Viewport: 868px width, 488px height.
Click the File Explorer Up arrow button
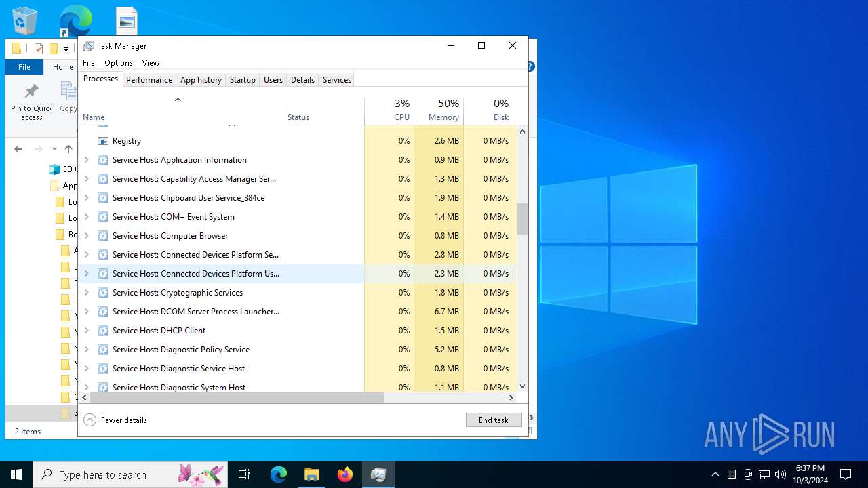[68, 149]
